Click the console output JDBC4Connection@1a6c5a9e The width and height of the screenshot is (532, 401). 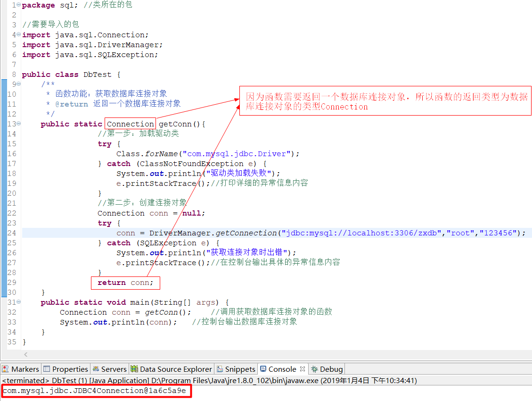(x=94, y=391)
